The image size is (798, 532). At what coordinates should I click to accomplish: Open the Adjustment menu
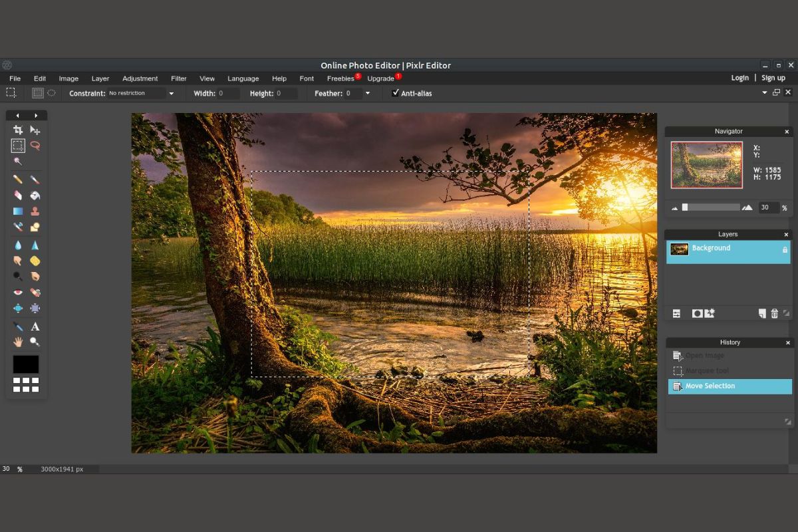[x=140, y=78]
